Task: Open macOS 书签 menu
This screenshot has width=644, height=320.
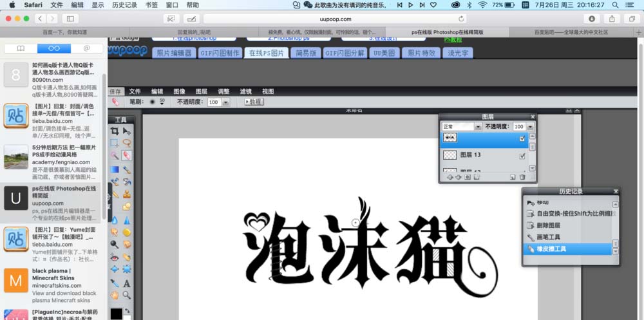Action: (151, 5)
